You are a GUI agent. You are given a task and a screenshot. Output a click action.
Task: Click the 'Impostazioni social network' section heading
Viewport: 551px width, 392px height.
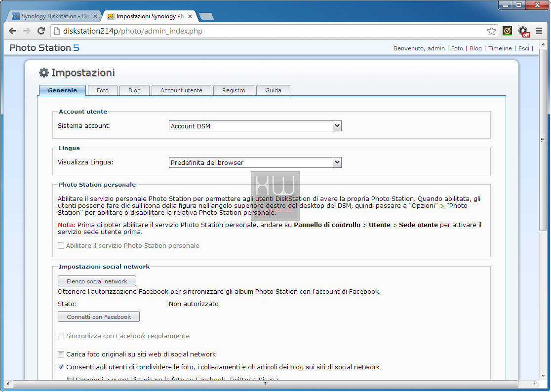(x=104, y=267)
